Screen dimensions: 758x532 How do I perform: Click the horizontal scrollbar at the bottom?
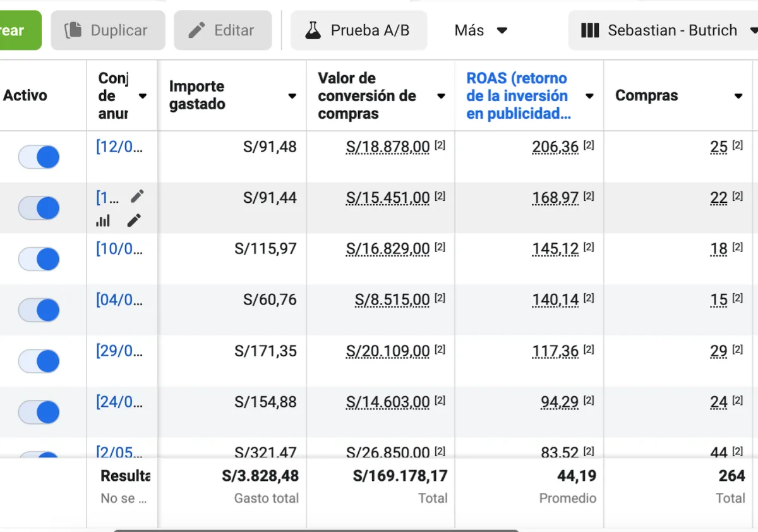pyautogui.click(x=316, y=530)
